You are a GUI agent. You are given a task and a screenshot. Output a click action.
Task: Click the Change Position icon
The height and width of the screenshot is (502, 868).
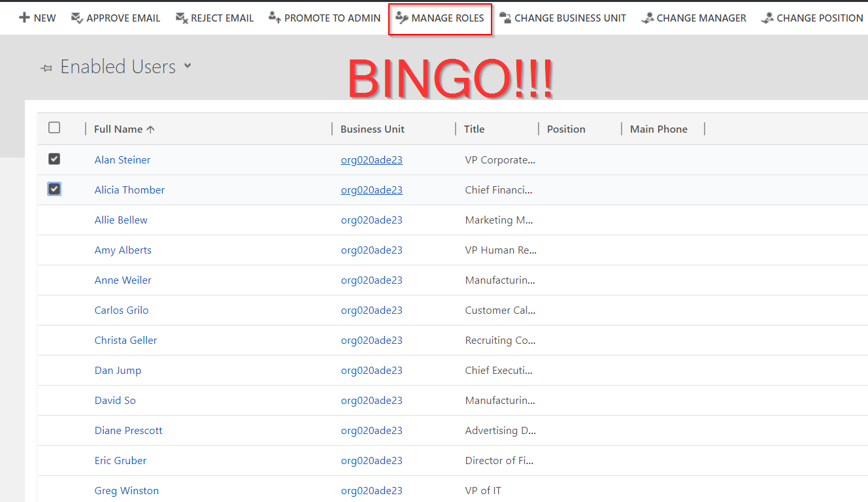[x=767, y=18]
